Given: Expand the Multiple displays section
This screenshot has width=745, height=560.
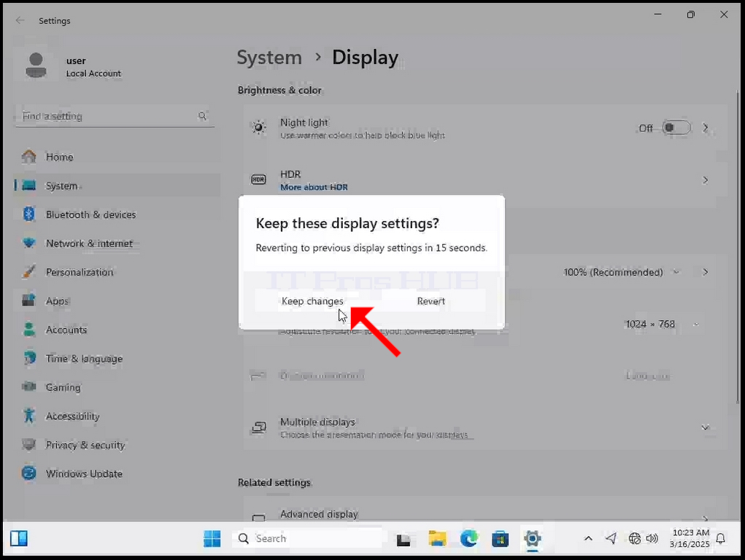Looking at the screenshot, I should tap(706, 427).
